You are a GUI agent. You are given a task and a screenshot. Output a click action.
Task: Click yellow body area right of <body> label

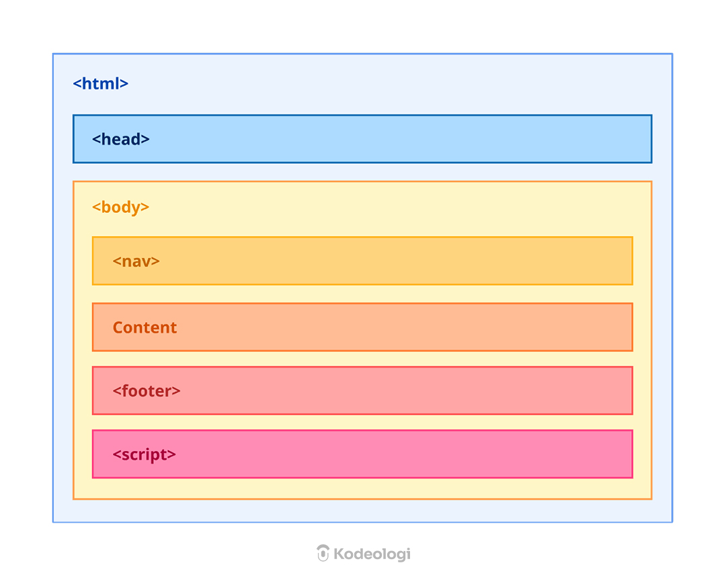coord(390,208)
